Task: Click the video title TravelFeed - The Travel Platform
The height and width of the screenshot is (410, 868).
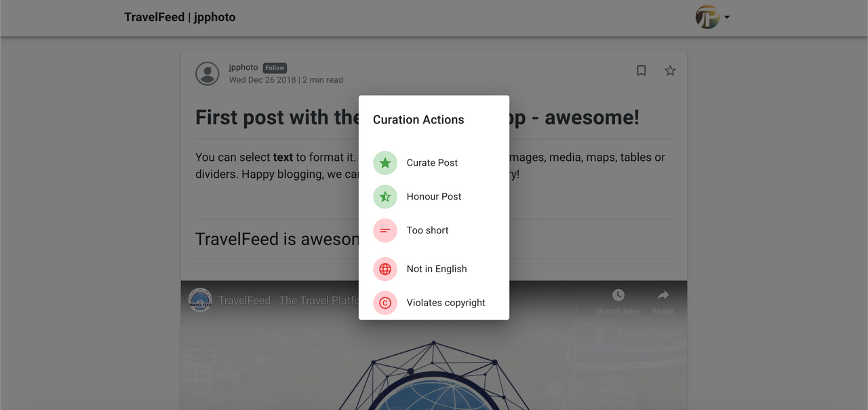Action: pos(288,300)
